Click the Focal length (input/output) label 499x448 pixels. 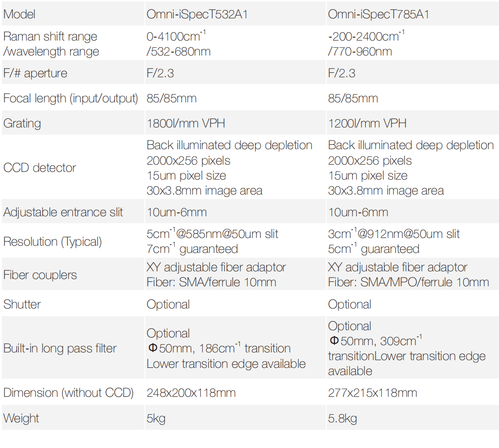70,98
